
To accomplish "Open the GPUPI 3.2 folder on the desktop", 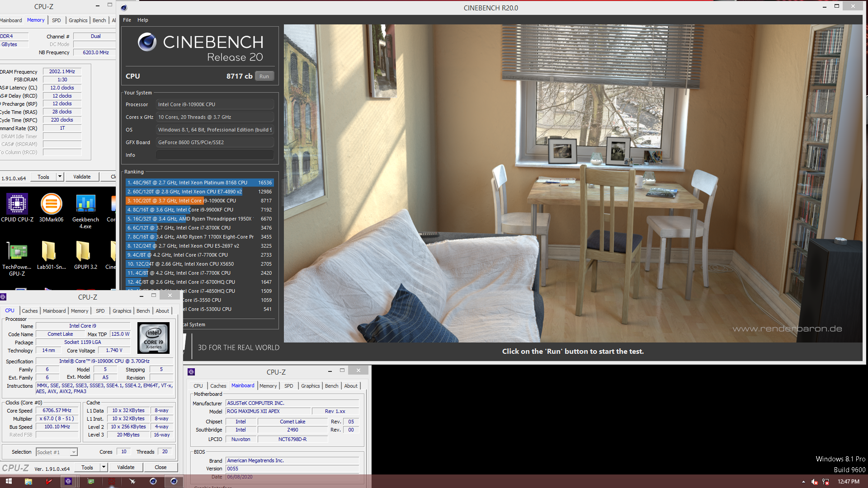I will (85, 255).
